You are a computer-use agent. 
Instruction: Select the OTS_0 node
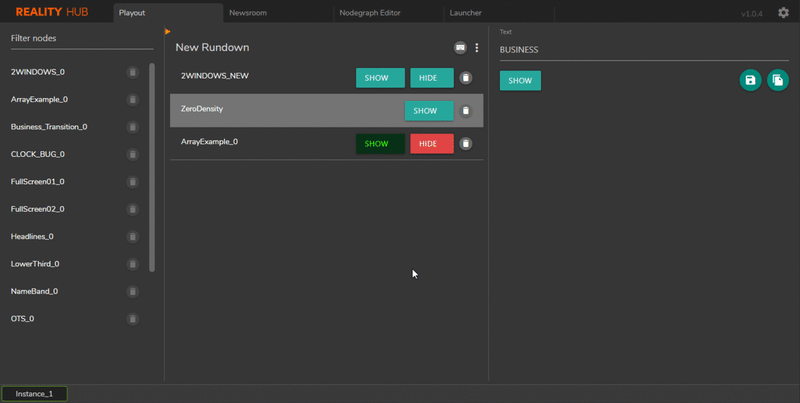[x=22, y=319]
